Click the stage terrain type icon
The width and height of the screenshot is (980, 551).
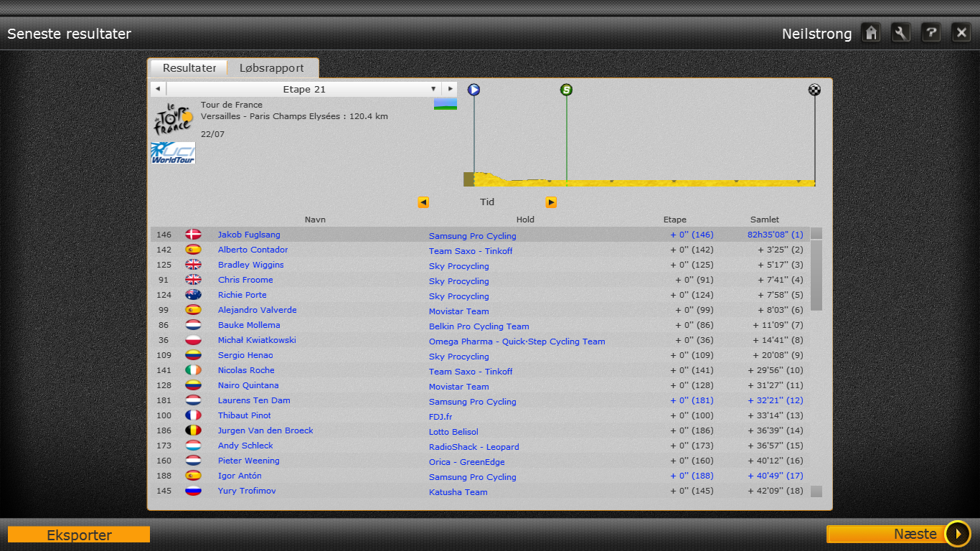coord(445,105)
